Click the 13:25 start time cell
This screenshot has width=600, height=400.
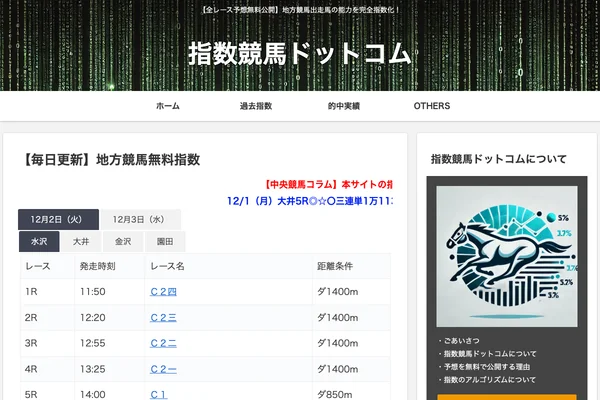[x=109, y=369]
